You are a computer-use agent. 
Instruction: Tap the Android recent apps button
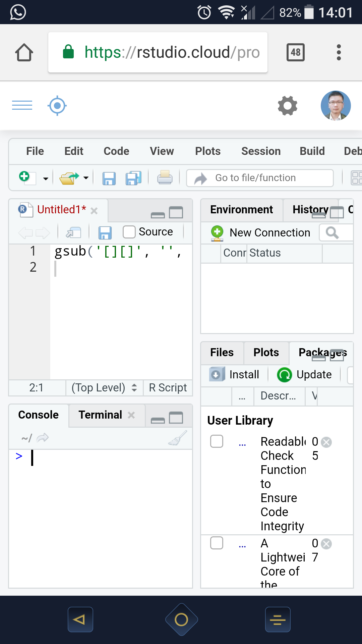(278, 620)
